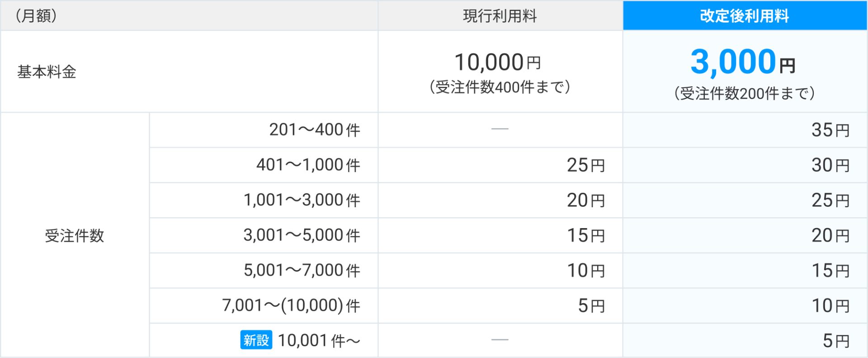Viewport: 868px width, 358px height.
Task: Click (受注件数200件まで) note text
Action: pyautogui.click(x=745, y=94)
